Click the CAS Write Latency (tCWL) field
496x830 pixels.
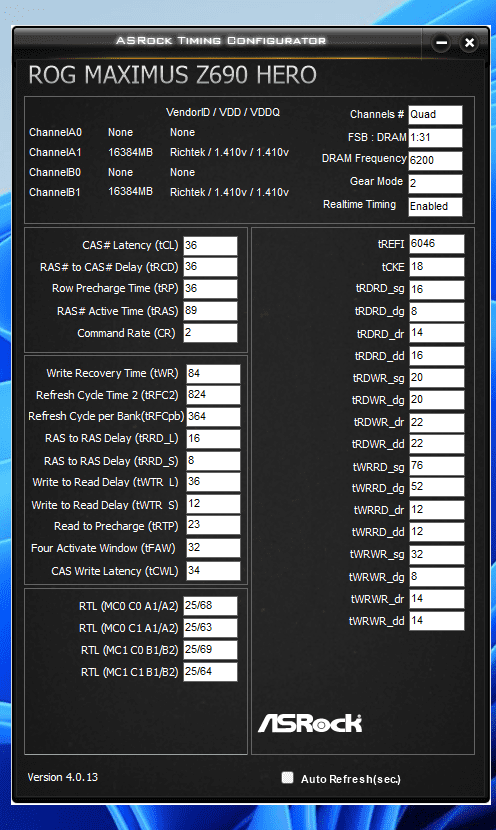click(x=213, y=571)
